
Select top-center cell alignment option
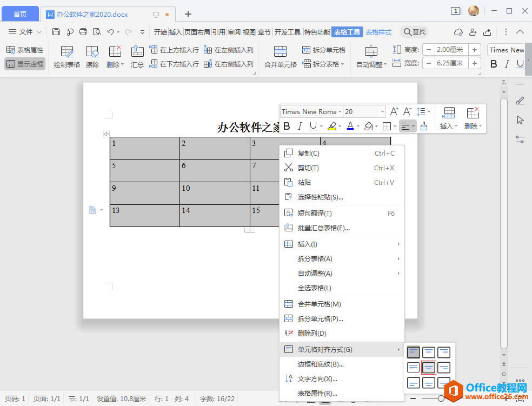(429, 352)
